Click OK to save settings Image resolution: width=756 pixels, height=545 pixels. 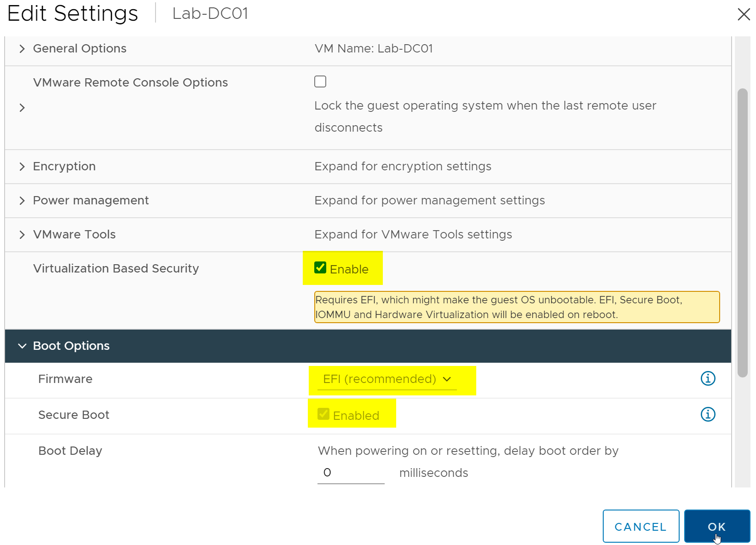pyautogui.click(x=716, y=526)
